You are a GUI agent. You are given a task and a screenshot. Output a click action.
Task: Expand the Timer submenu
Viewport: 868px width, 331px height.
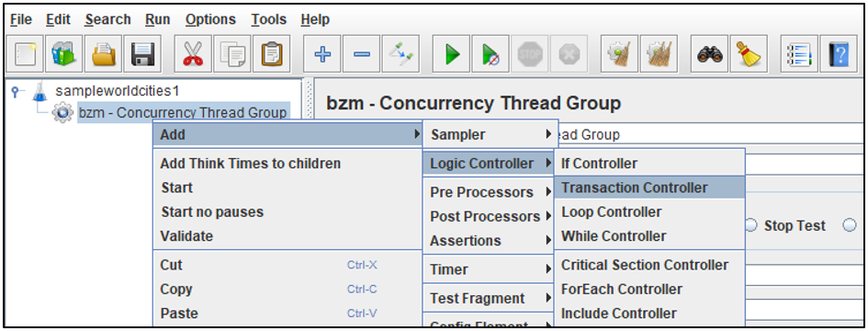(x=490, y=269)
